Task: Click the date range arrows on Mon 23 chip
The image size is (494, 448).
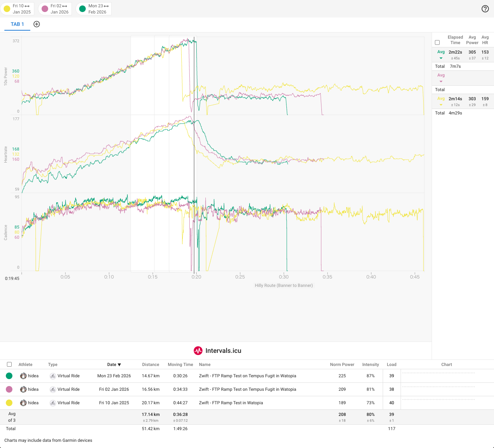Action: tap(106, 6)
